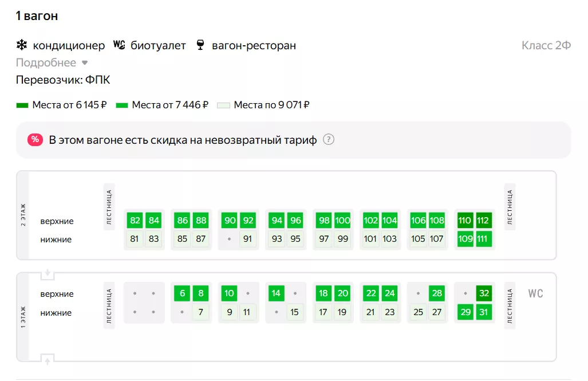Select seat 32 on first floor
Image resolution: width=588 pixels, height=381 pixels.
tap(484, 294)
